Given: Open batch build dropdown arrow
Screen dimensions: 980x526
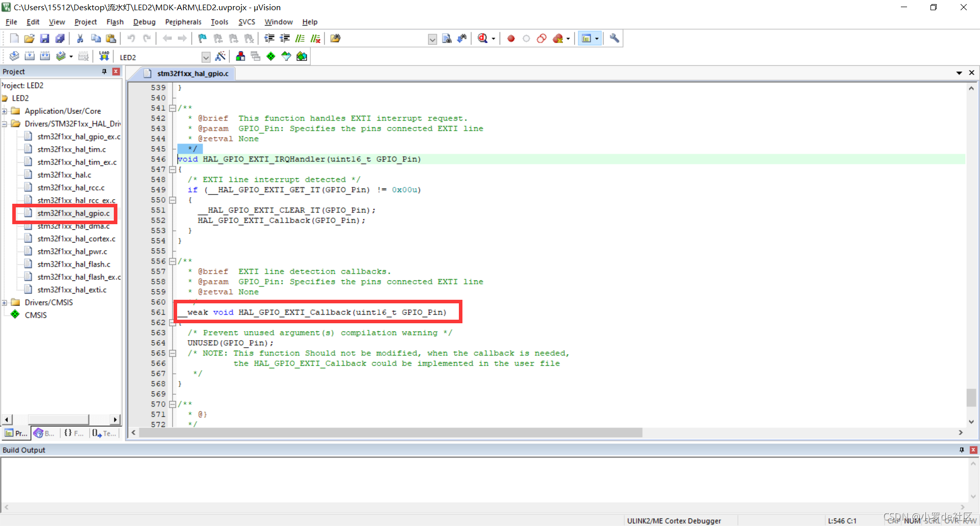Looking at the screenshot, I should [x=71, y=57].
